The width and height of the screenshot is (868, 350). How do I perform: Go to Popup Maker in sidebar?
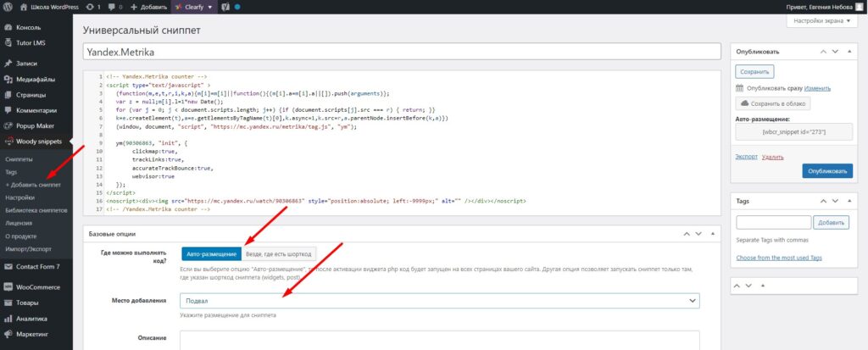point(38,125)
